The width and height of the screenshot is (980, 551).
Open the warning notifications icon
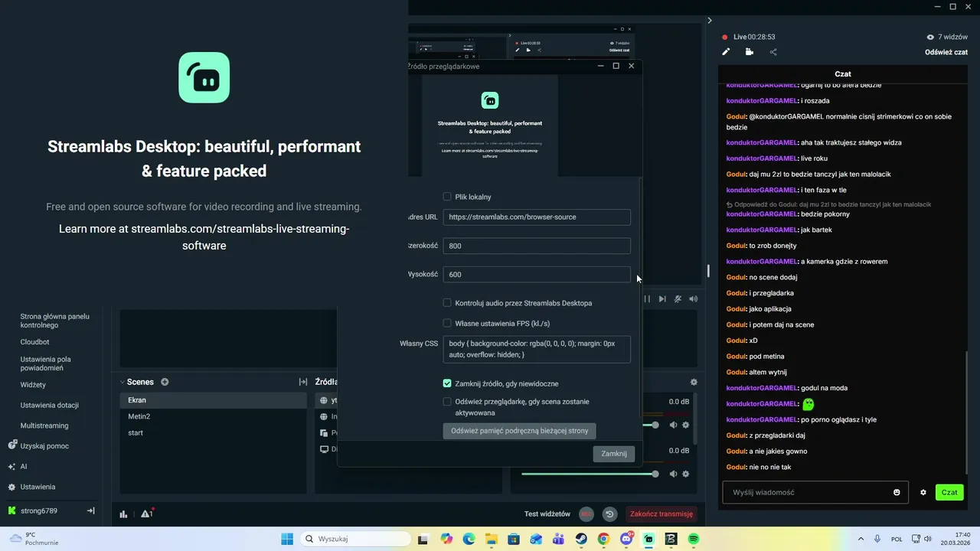point(146,514)
